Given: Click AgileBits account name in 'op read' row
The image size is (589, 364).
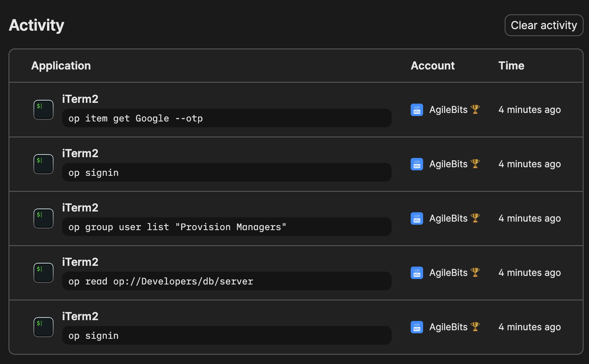Looking at the screenshot, I should point(448,273).
